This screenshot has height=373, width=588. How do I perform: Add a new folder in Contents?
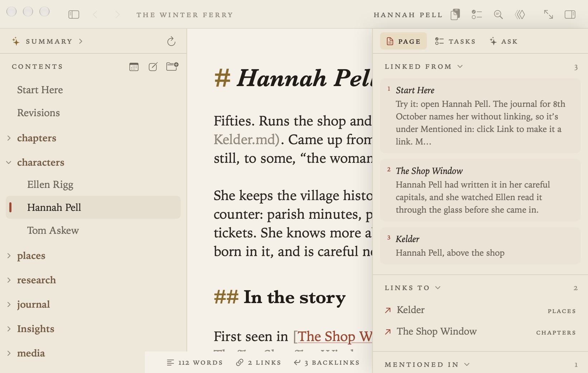point(172,66)
